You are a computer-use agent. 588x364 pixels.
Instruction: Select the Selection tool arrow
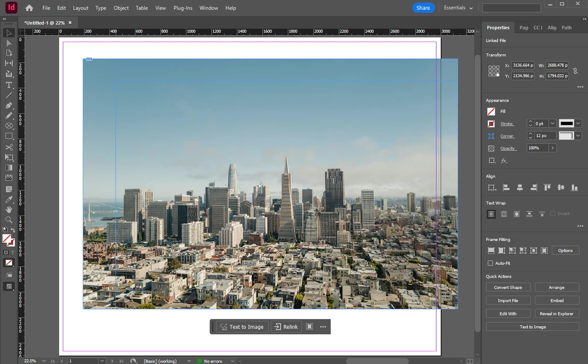[x=9, y=33]
